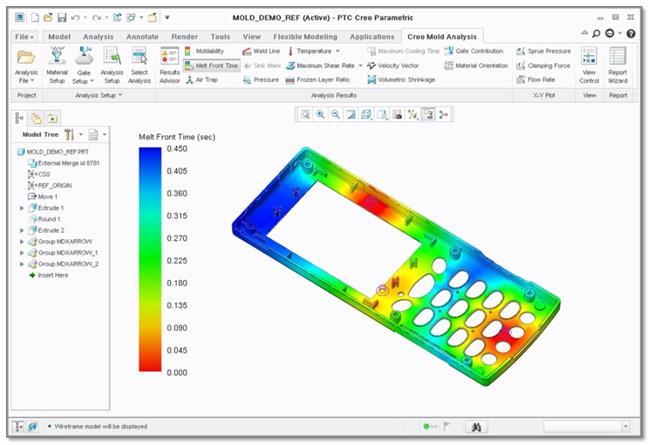Switch to the Annotate ribbon tab
Screen dimensions: 654x445
(142, 37)
